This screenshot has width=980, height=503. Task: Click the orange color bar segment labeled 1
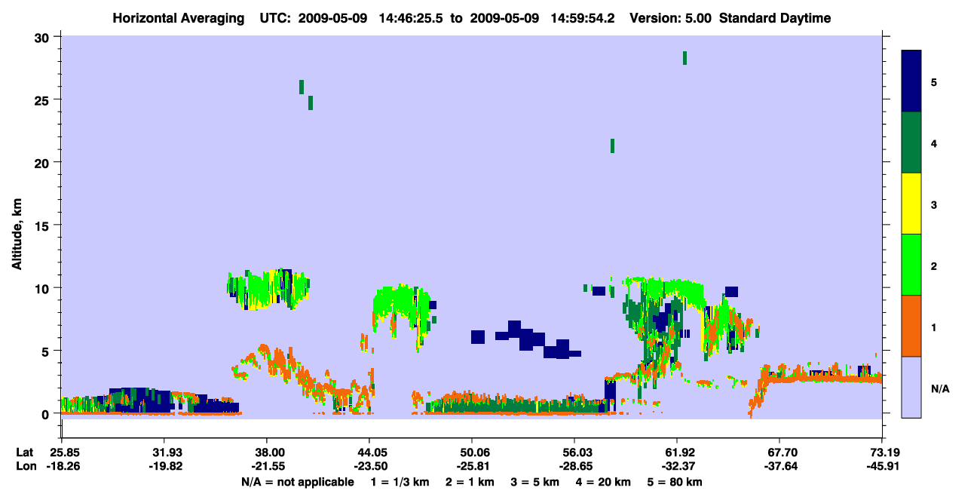tap(911, 326)
